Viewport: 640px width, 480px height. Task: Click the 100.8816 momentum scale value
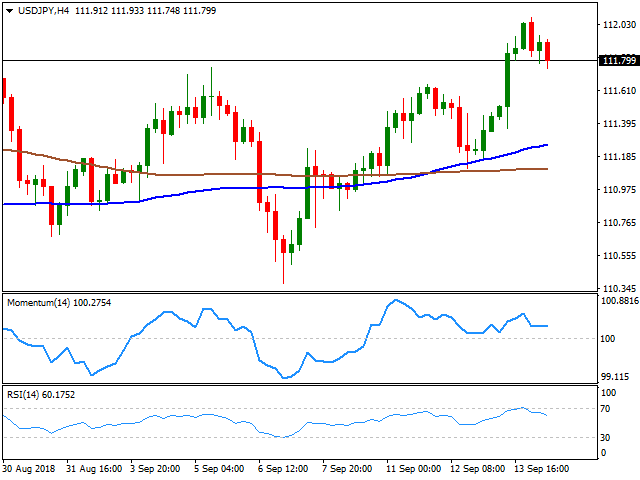(x=620, y=301)
